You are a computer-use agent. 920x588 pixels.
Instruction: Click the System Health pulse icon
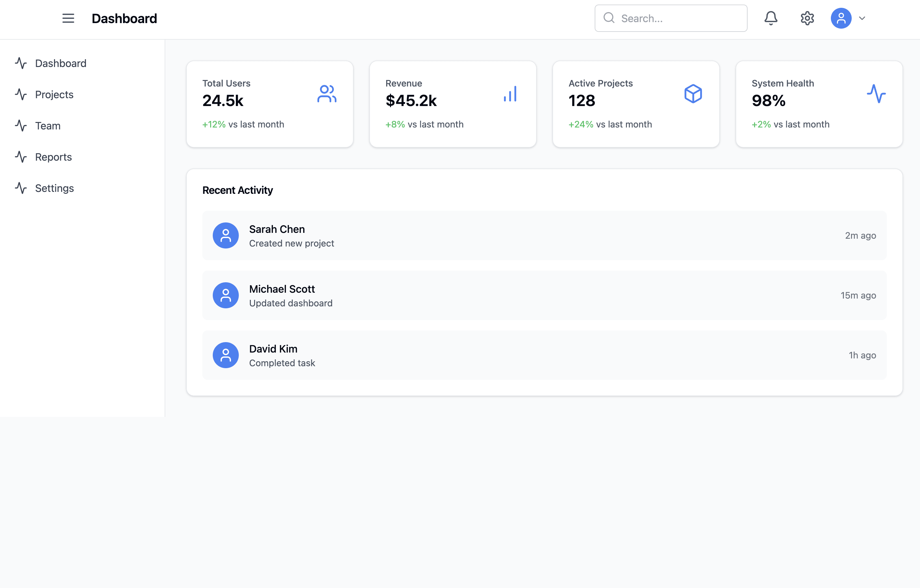(x=876, y=94)
